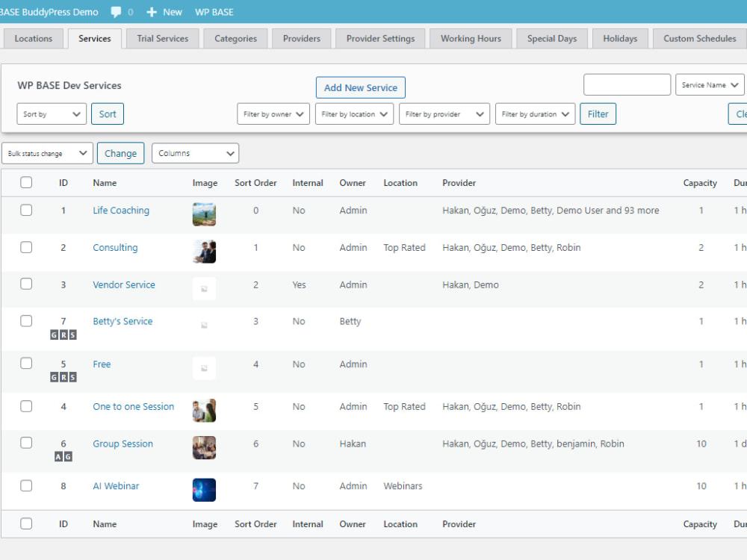
Task: Open the Group Session image thumbnail
Action: [x=204, y=447]
